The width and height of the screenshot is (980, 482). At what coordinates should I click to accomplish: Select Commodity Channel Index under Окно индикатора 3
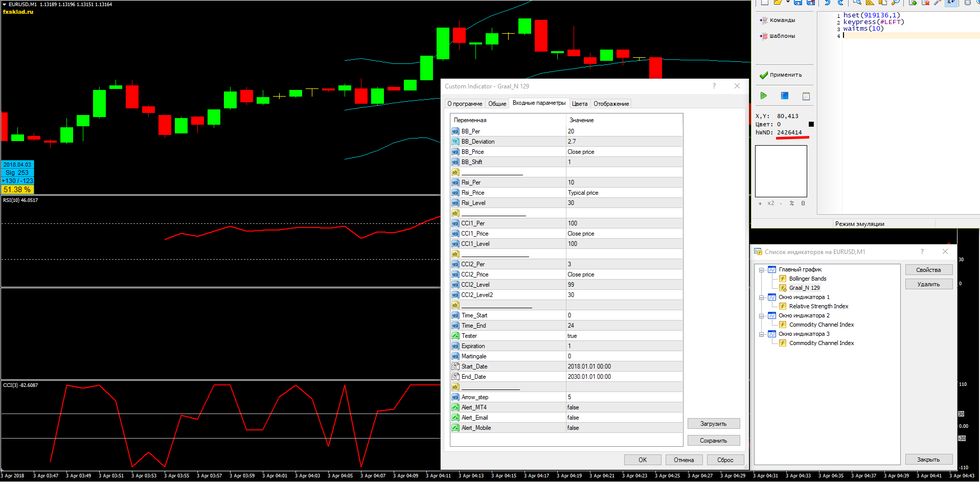coord(822,343)
